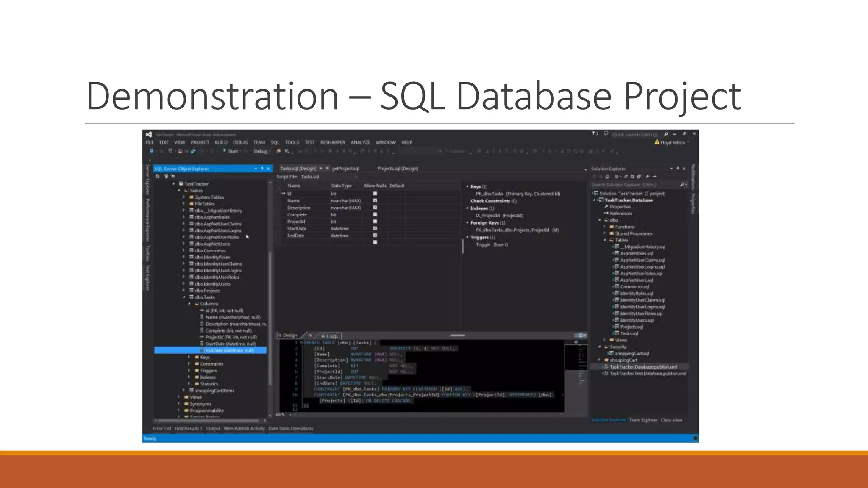
Task: Open the Data Tools Operations tab
Action: click(291, 429)
